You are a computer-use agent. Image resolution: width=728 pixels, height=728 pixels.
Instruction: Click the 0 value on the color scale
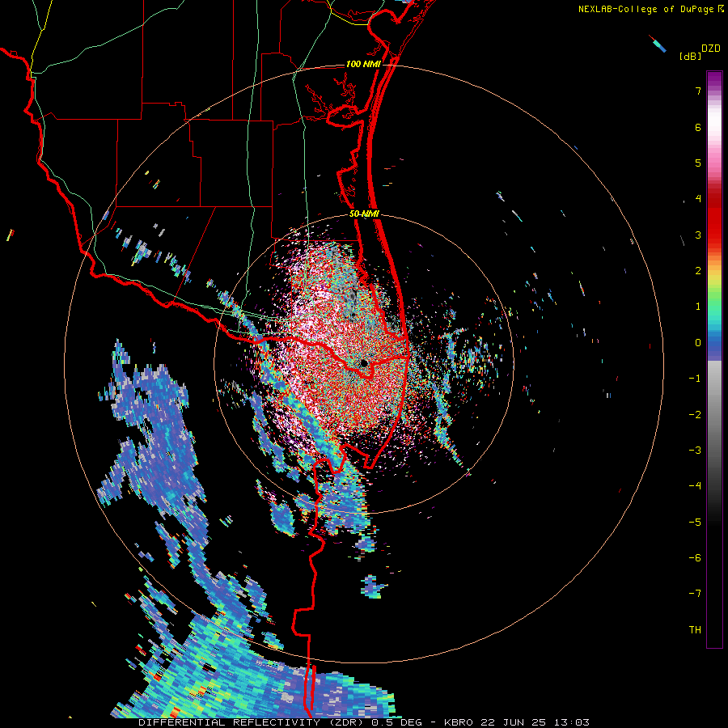(698, 343)
